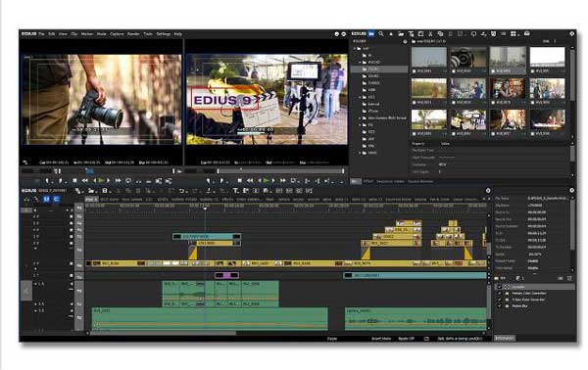Expand the 3 A audio track

click(36, 311)
